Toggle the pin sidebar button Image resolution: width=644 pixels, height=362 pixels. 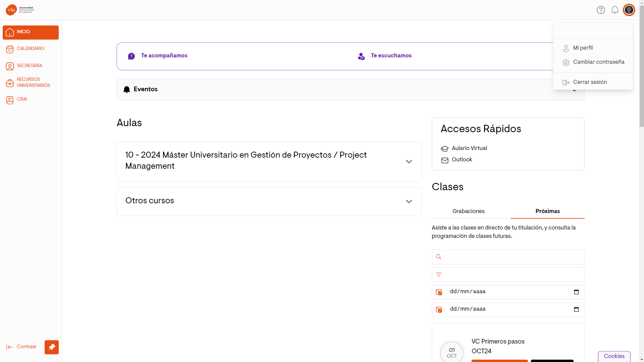(52, 347)
